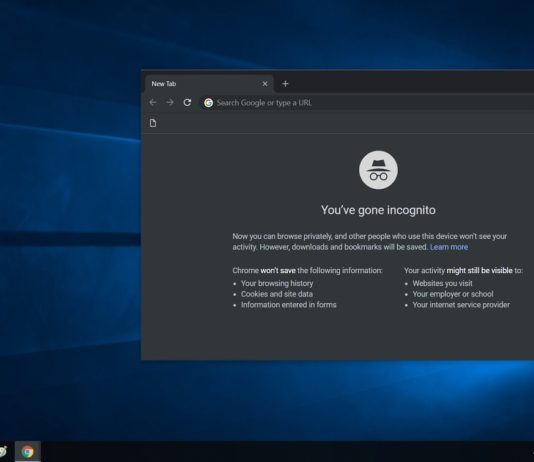Select the New Tab tab

[x=209, y=84]
